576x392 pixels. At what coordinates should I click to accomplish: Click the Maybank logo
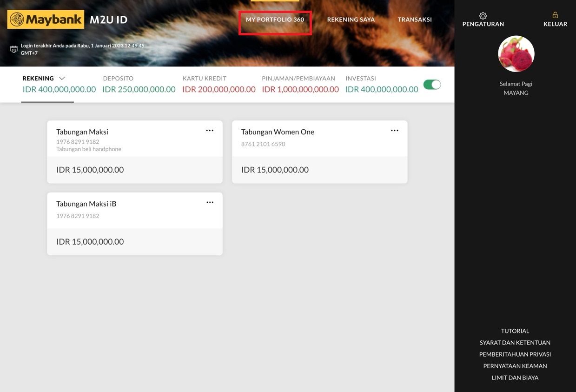(x=46, y=20)
